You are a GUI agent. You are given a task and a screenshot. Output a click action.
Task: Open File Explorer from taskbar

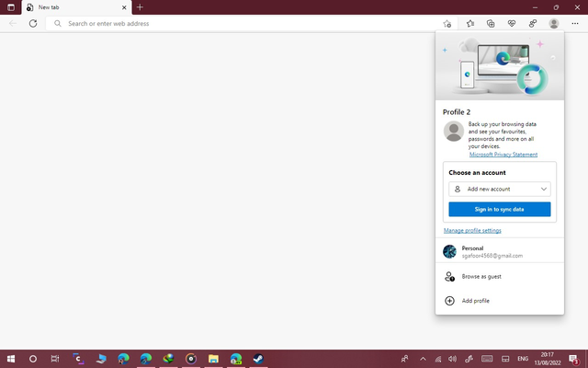coord(213,359)
